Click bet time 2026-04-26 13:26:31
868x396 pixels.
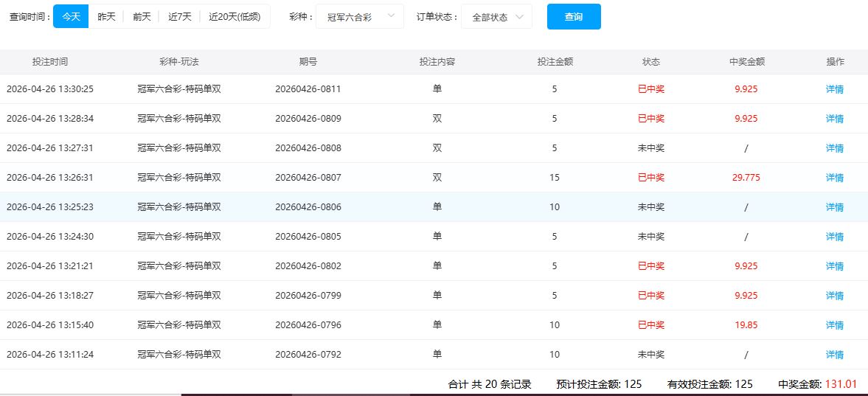50,178
